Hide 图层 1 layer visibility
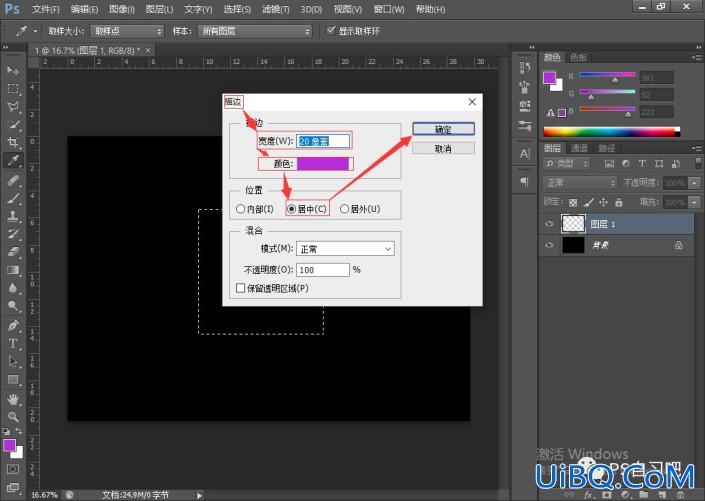 pyautogui.click(x=549, y=224)
